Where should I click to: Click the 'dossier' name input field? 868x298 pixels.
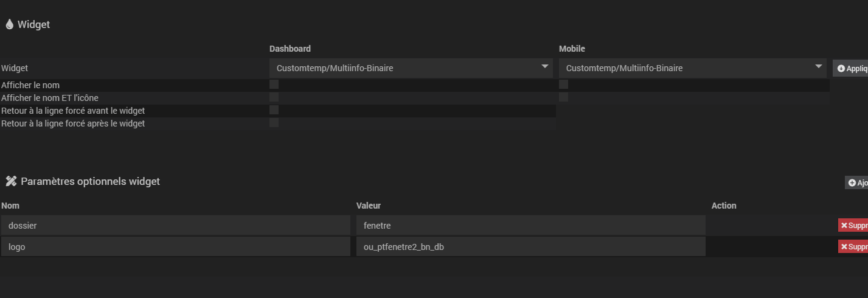[x=176, y=226]
